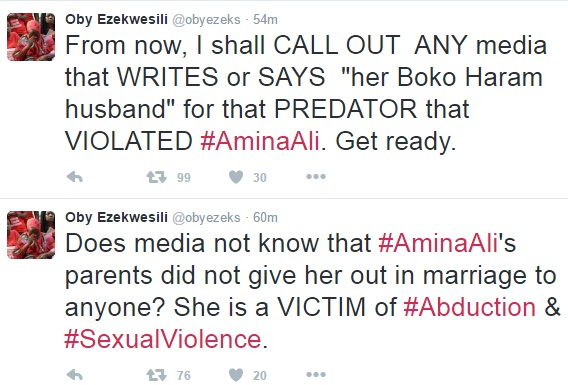The width and height of the screenshot is (568, 385).
Task: Open the second tweet's like count 20
Action: pyautogui.click(x=260, y=376)
